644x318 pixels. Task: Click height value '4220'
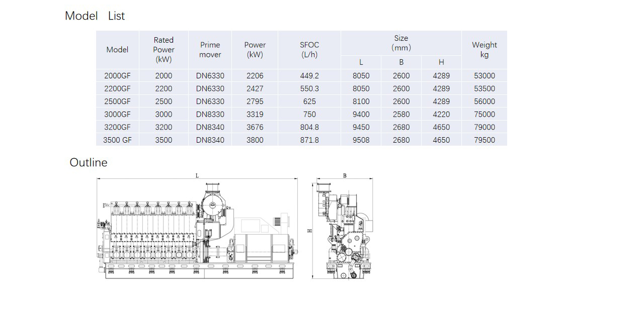pos(441,115)
